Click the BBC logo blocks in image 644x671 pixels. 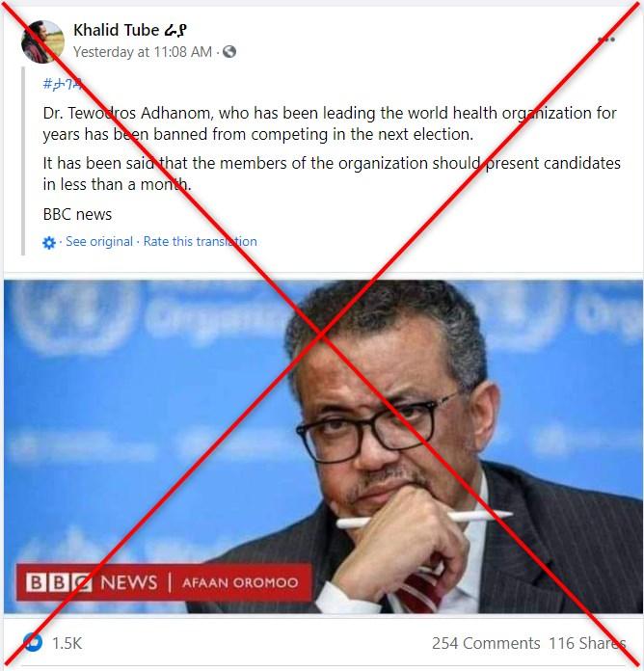click(x=59, y=582)
